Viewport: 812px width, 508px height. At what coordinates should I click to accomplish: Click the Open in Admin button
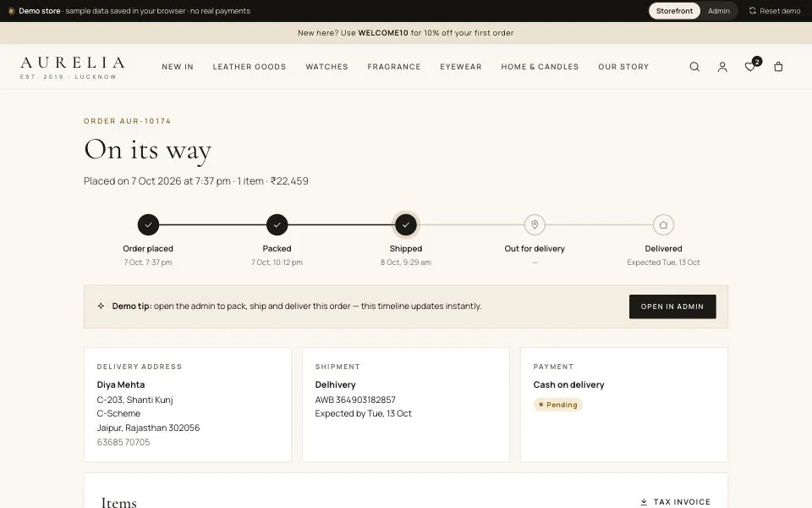(672, 306)
